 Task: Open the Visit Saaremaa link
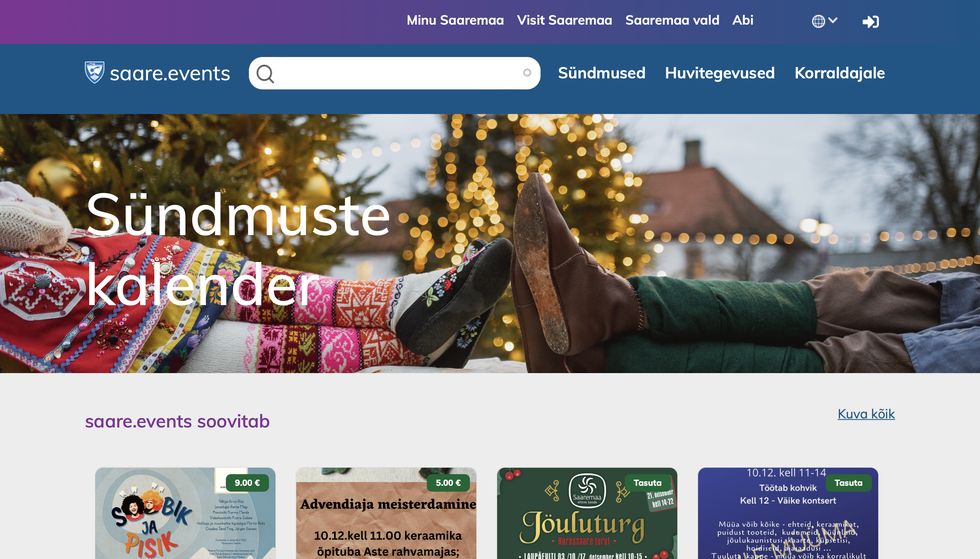(x=564, y=20)
